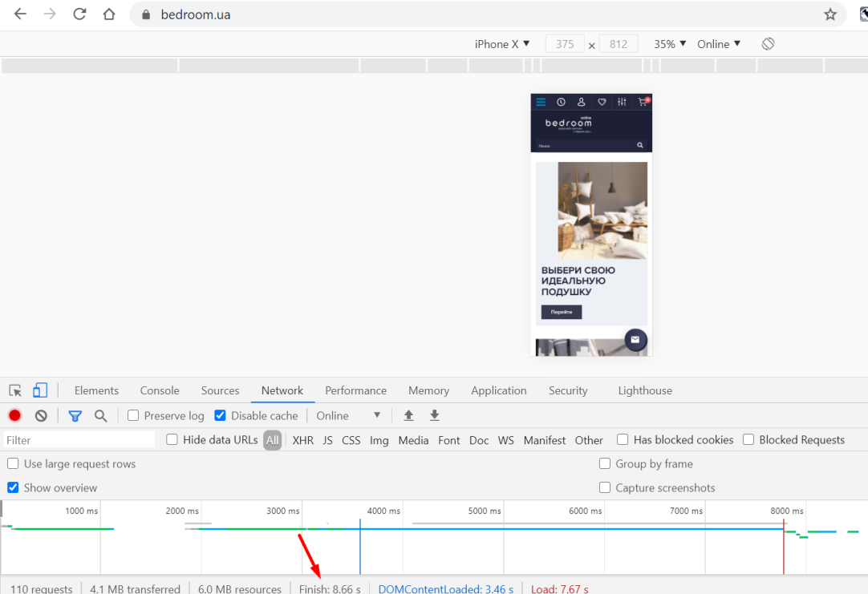This screenshot has height=594, width=868.
Task: Click the browser back arrow
Action: pos(21,14)
